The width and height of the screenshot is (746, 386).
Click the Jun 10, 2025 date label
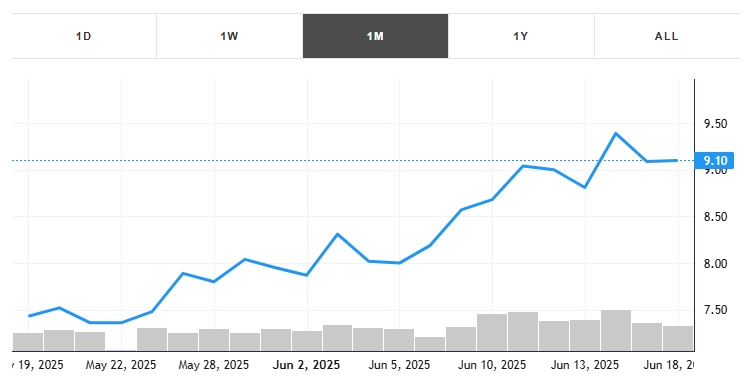point(492,365)
